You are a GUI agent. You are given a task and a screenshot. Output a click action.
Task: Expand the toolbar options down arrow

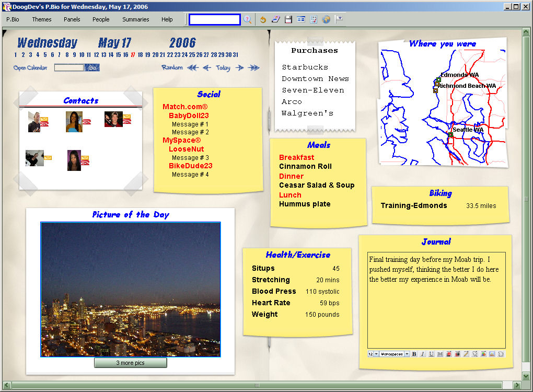[x=339, y=19]
